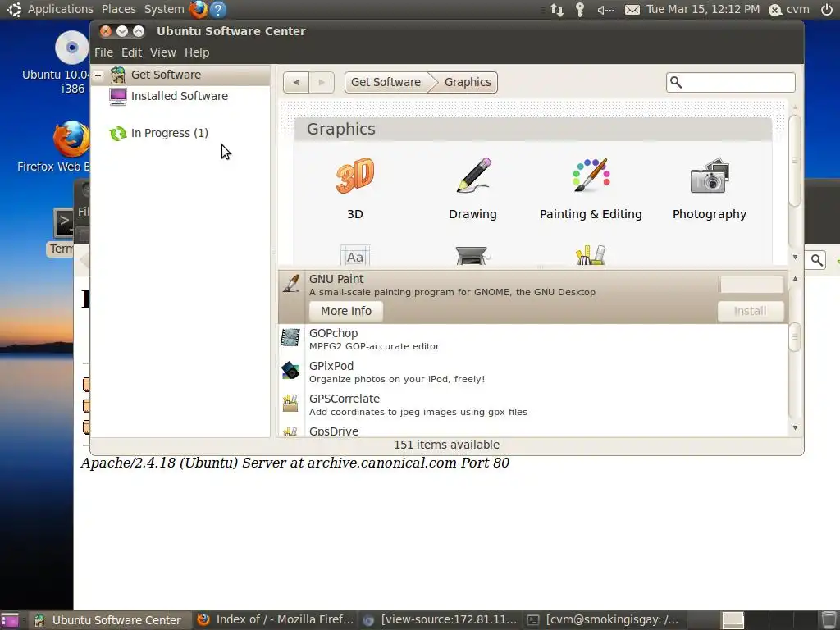840x630 pixels.
Task: Click the Get Software sidebar icon
Action: point(118,75)
